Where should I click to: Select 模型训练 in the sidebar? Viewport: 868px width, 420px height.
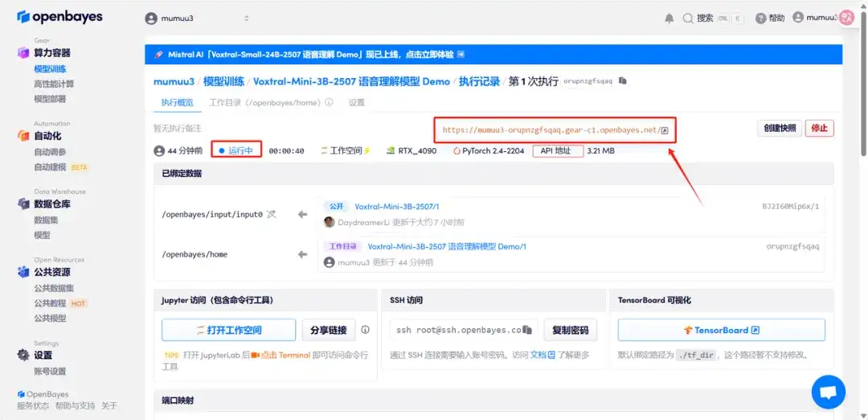tap(51, 68)
